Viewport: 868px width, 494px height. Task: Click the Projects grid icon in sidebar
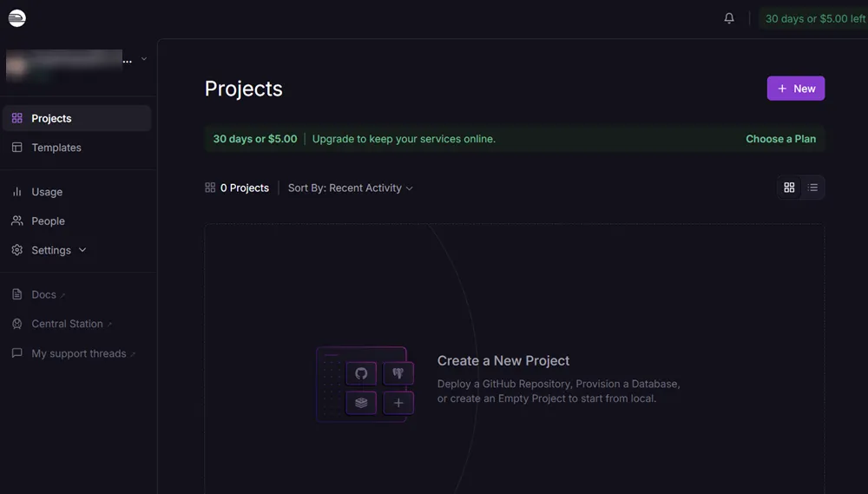tap(17, 118)
